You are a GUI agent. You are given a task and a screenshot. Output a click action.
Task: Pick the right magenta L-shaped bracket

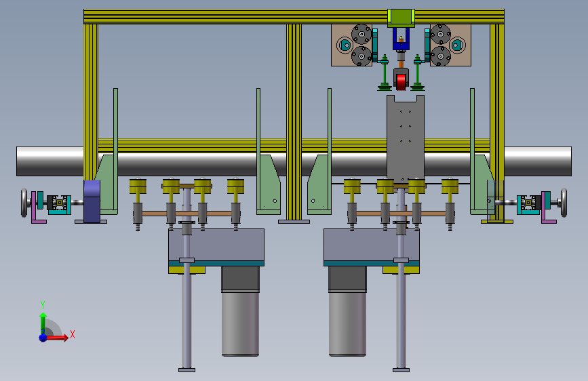tap(547, 209)
